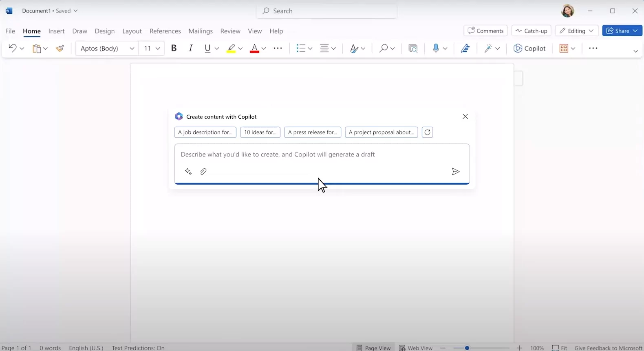Apply yellow text highlight color
This screenshot has height=351, width=644.
(231, 49)
